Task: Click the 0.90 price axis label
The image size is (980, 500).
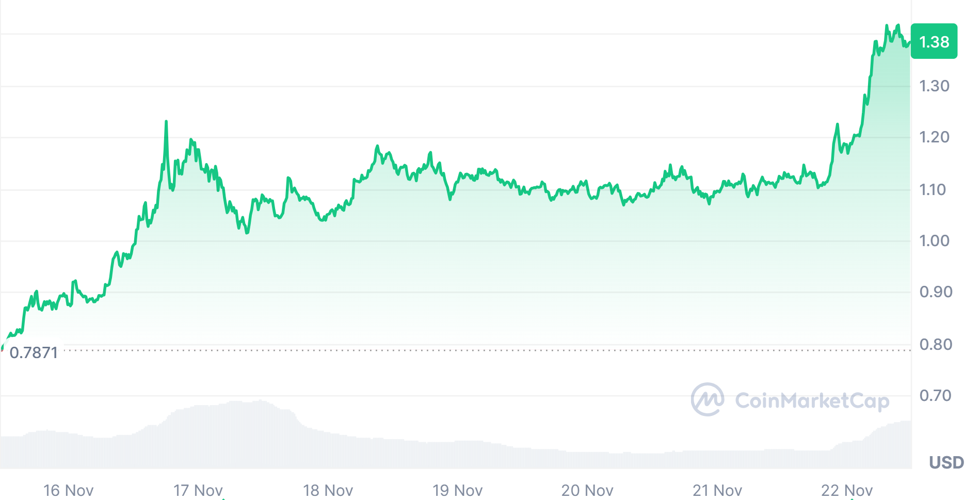Action: point(936,292)
